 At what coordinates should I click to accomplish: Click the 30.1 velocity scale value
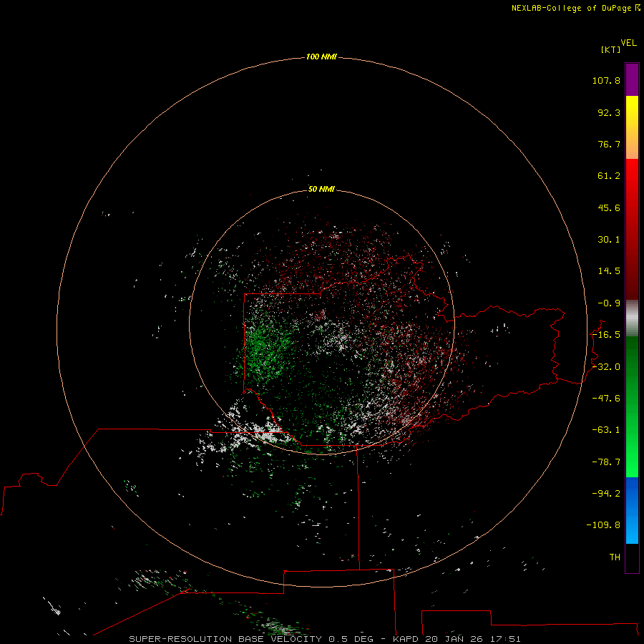click(x=609, y=240)
